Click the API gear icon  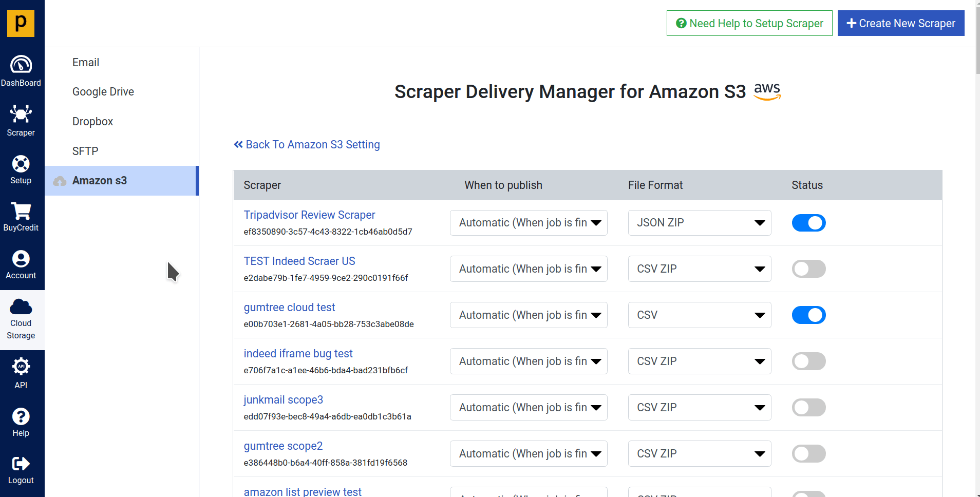[21, 367]
